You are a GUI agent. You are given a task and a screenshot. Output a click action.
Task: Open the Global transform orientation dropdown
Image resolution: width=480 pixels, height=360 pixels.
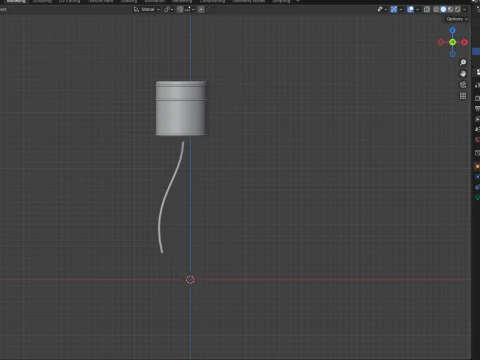147,9
